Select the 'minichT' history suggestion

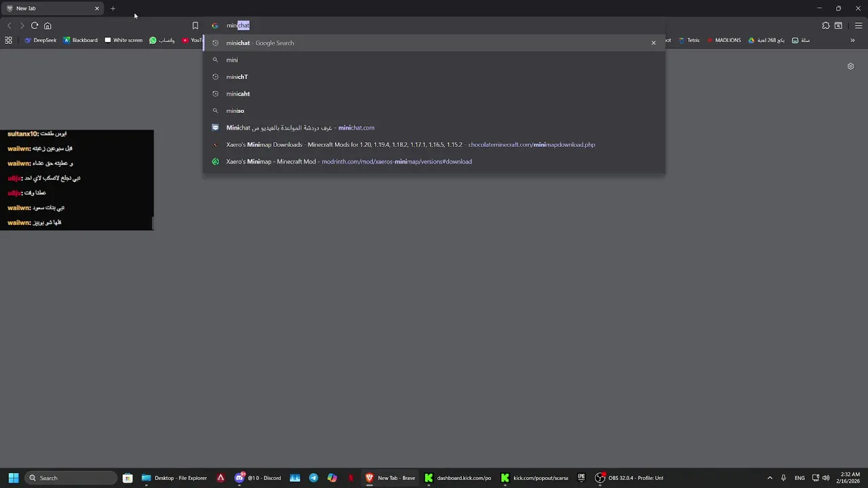pos(434,77)
